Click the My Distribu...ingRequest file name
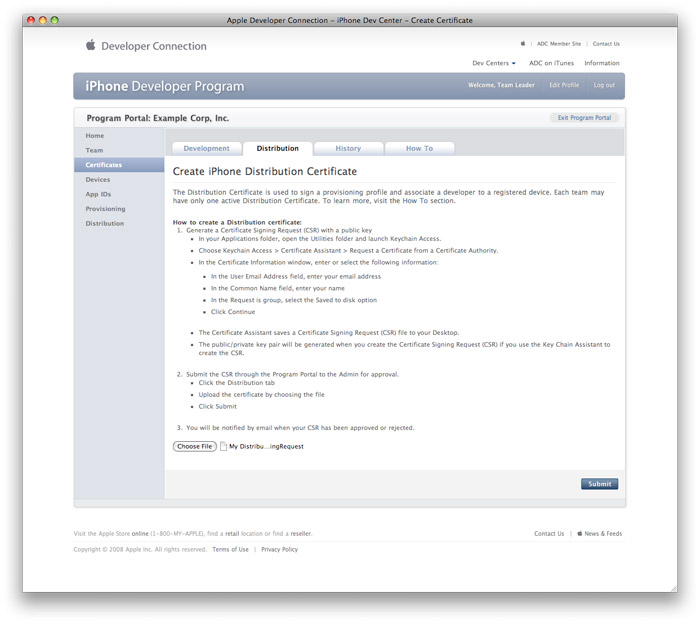Image resolution: width=700 pixels, height=623 pixels. coord(267,446)
